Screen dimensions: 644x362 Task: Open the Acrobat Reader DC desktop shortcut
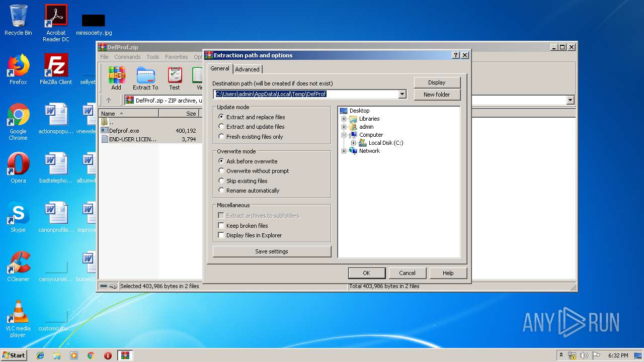click(x=56, y=23)
